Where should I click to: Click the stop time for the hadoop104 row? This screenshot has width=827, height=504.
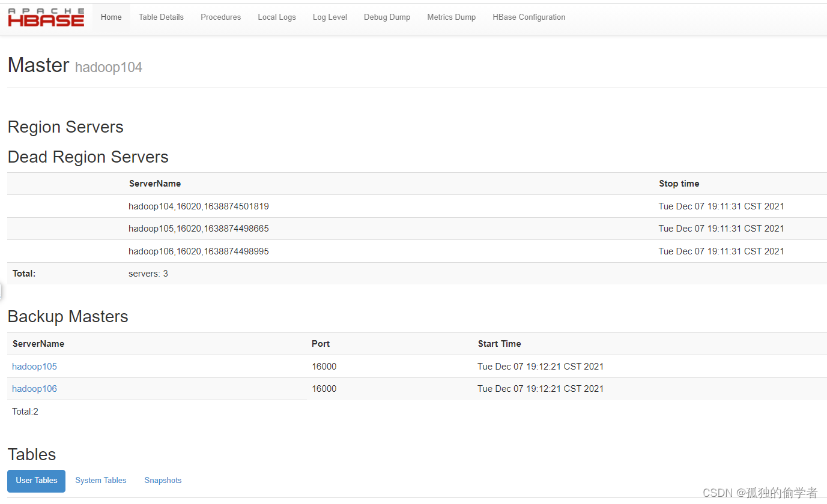click(x=721, y=206)
